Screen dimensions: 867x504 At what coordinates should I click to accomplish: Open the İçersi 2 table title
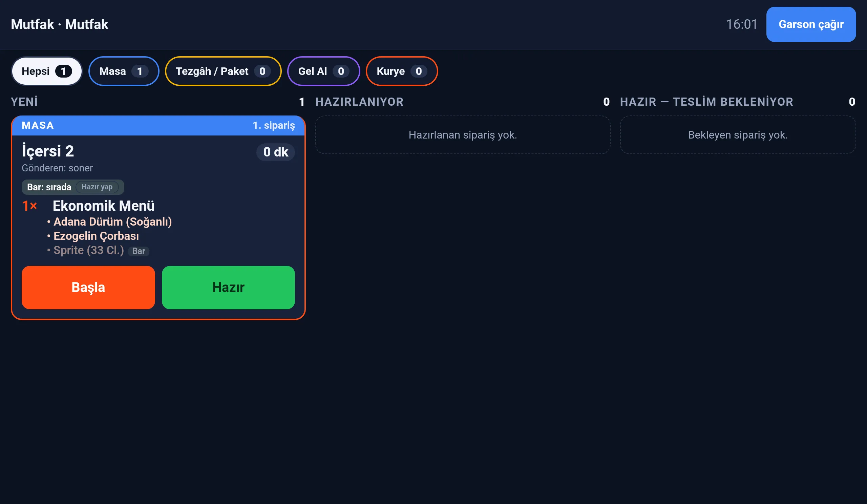pos(48,151)
